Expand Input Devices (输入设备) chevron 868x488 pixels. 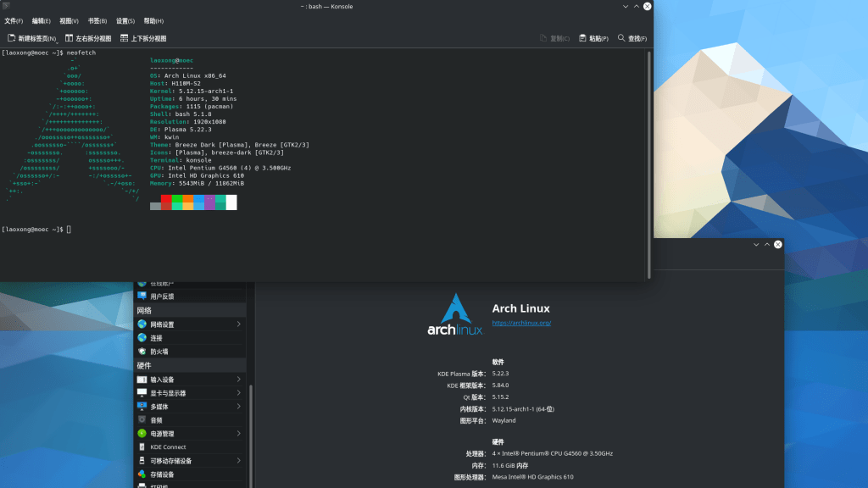(x=238, y=380)
